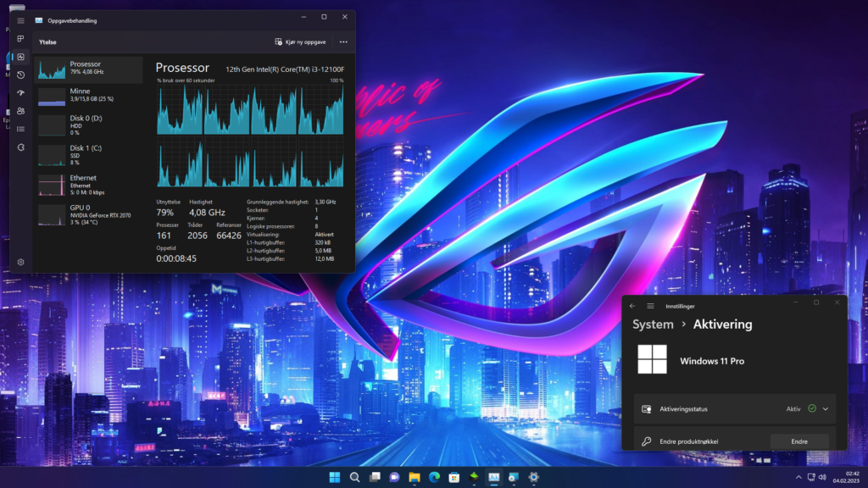Viewport: 868px width, 488px height.
Task: Click the Tråder value 2056
Action: click(x=197, y=236)
